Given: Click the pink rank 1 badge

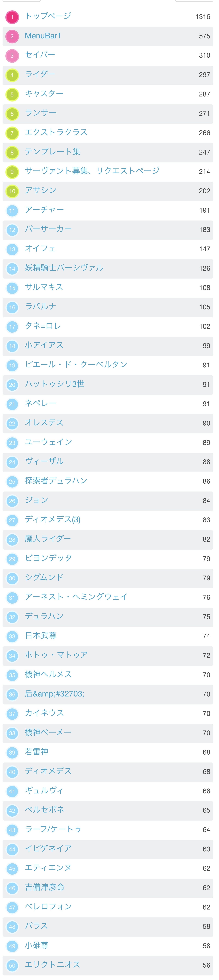Looking at the screenshot, I should [12, 17].
